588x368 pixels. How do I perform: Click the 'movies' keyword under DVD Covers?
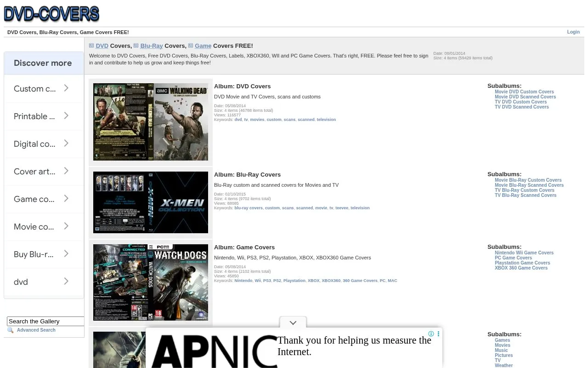[257, 120]
